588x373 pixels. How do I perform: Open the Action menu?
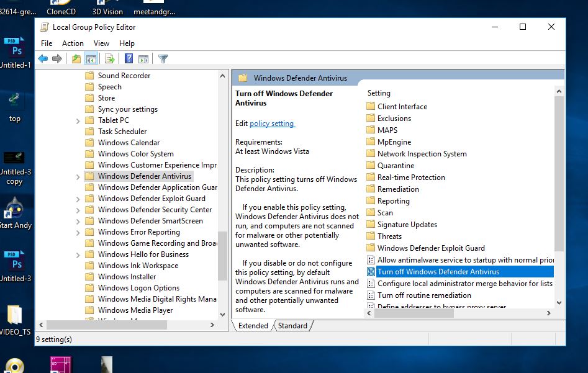[x=73, y=43]
